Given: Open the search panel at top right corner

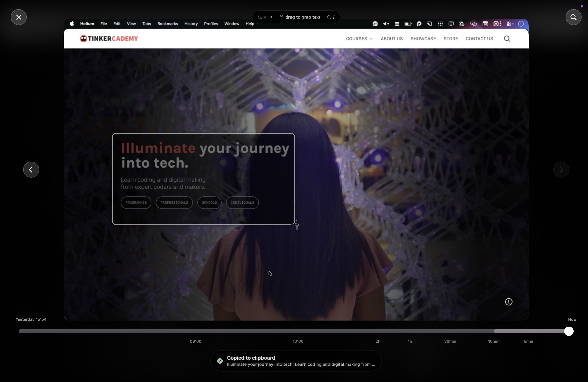Looking at the screenshot, I should 573,17.
